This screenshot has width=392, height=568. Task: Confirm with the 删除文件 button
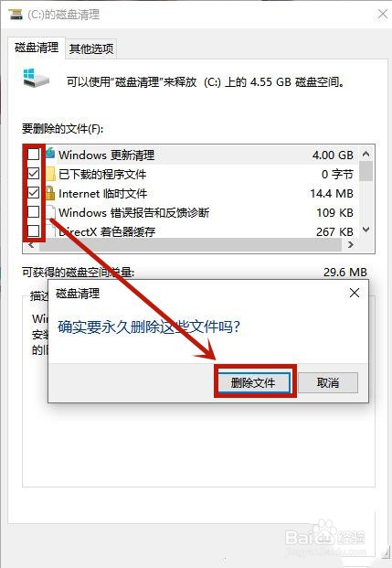(253, 382)
